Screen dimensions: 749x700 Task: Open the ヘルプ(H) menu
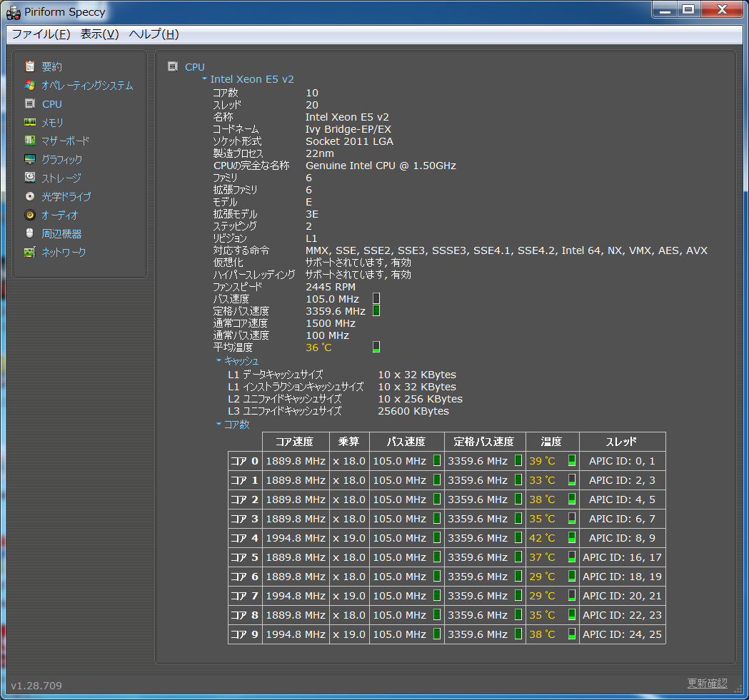[154, 34]
